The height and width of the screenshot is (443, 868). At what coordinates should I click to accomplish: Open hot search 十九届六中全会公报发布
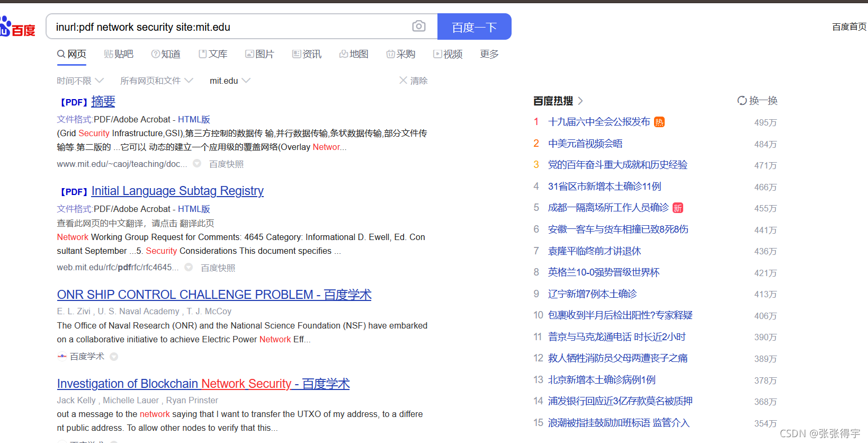pyautogui.click(x=599, y=122)
